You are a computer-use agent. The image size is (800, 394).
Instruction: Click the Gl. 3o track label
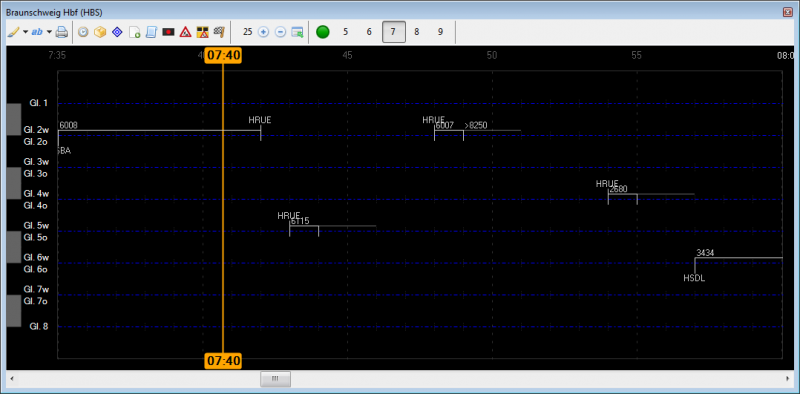[36, 174]
